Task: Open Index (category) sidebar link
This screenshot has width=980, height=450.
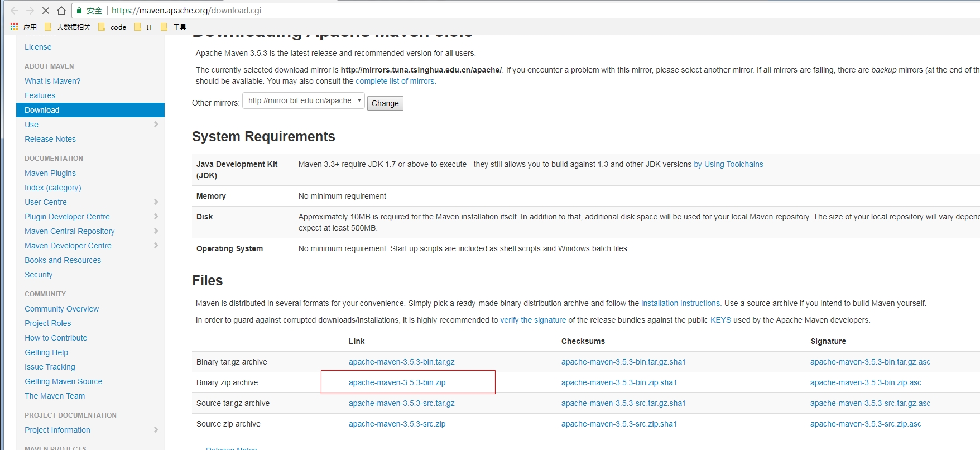Action: pos(53,188)
